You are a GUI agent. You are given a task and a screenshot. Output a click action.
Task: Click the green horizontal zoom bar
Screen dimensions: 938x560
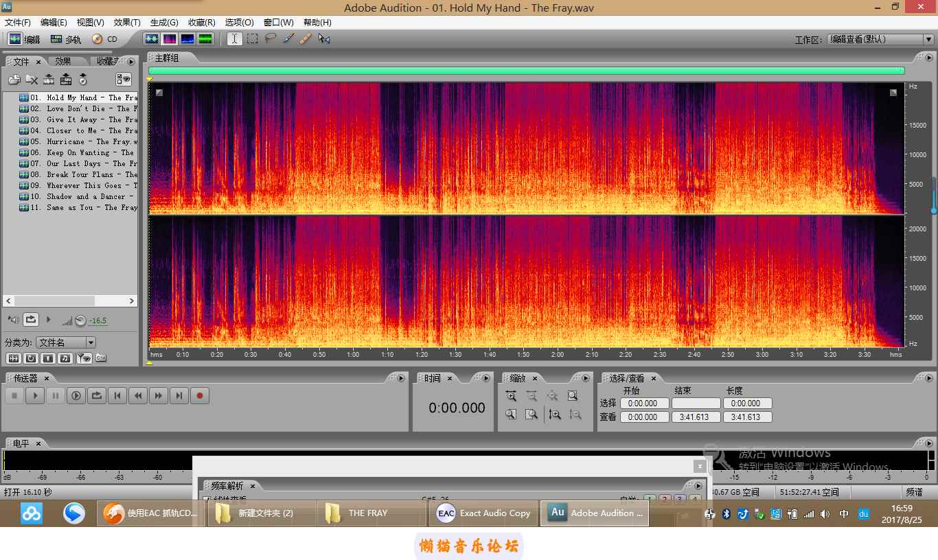coord(526,70)
